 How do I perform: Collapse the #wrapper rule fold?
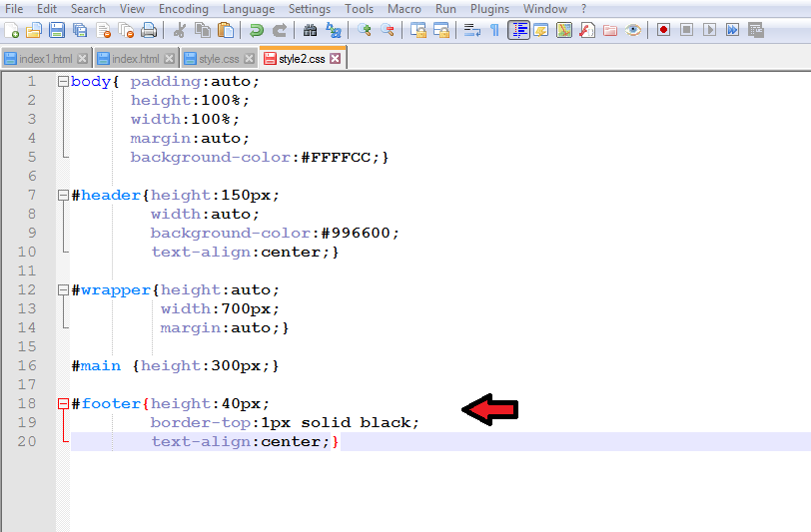click(x=63, y=290)
